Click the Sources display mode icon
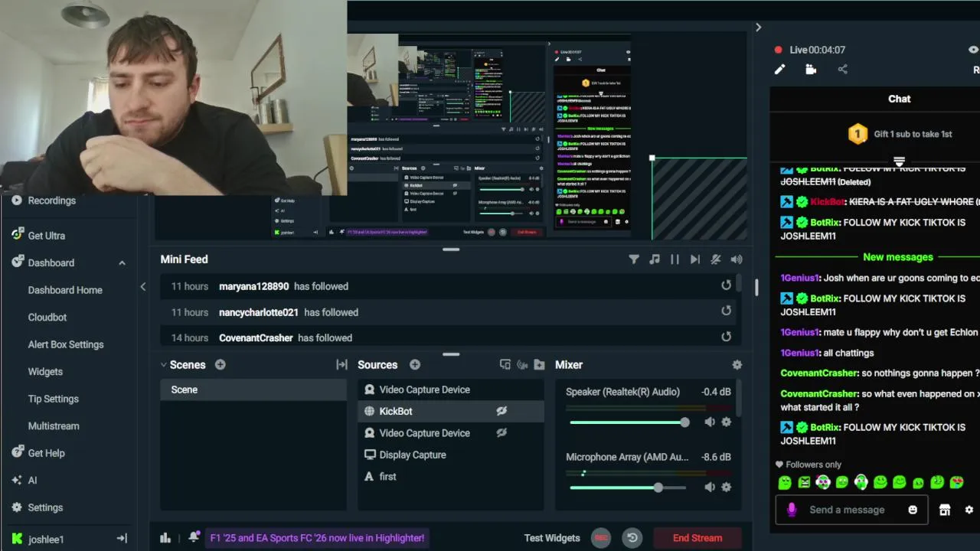Viewport: 980px width, 551px height. 505,365
